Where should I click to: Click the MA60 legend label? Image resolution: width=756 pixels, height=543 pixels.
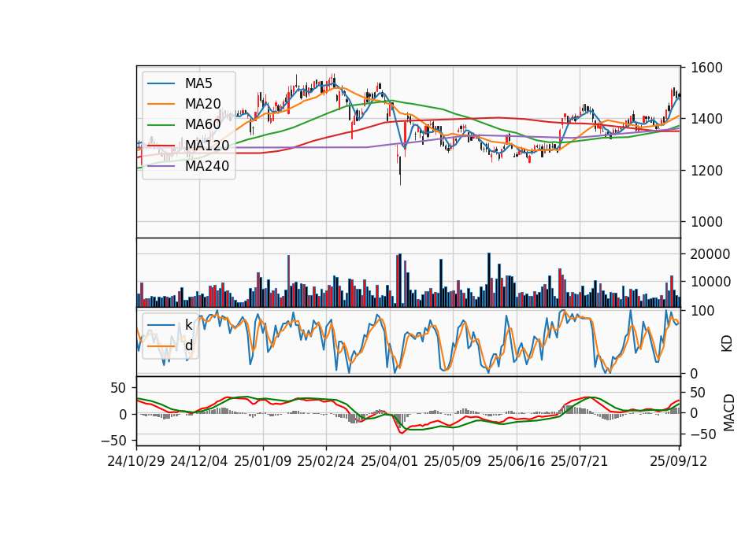click(x=202, y=124)
